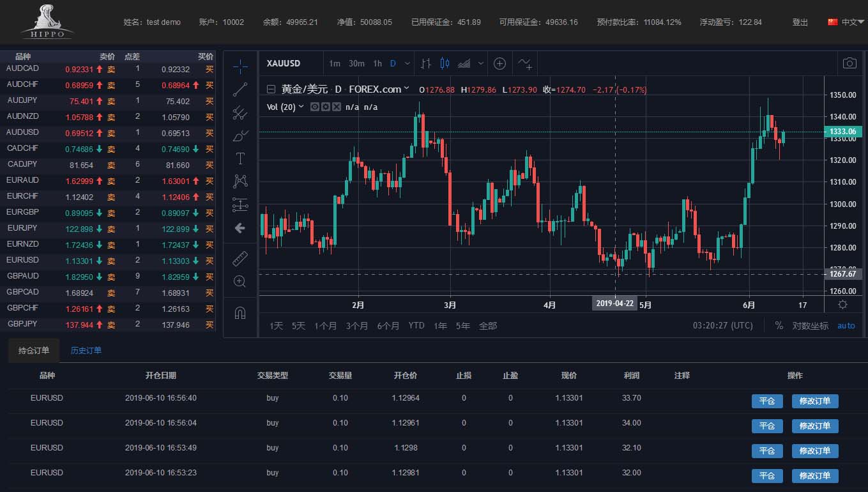
Task: Select the trend line drawing tool
Action: coord(240,89)
